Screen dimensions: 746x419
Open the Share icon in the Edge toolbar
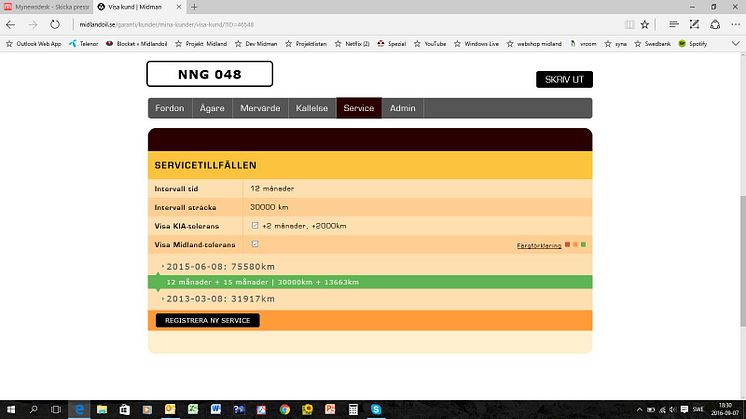pyautogui.click(x=715, y=25)
